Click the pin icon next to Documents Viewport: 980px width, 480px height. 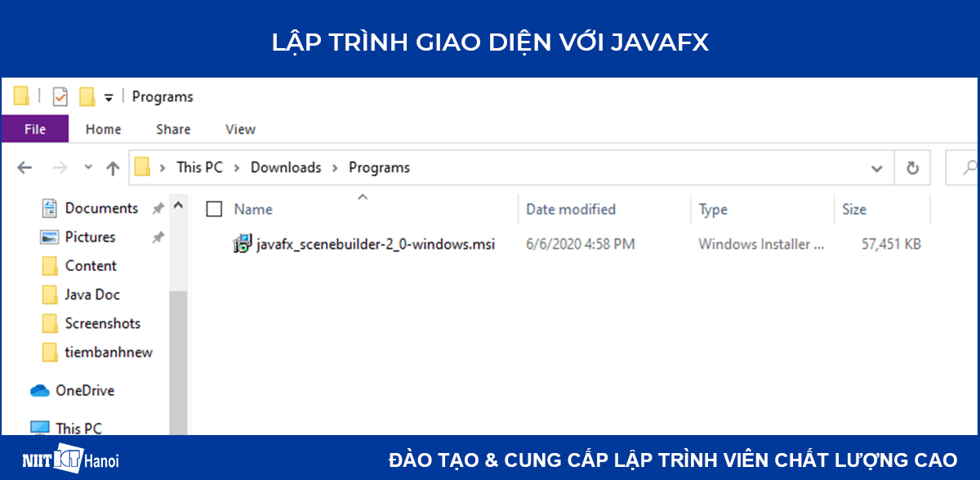tap(158, 209)
